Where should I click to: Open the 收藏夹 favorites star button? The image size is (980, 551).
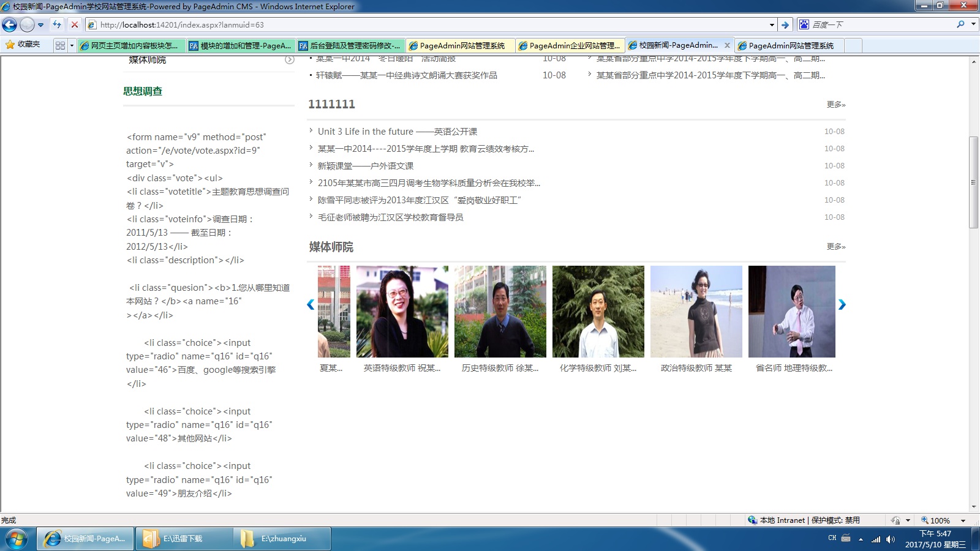pos(23,45)
